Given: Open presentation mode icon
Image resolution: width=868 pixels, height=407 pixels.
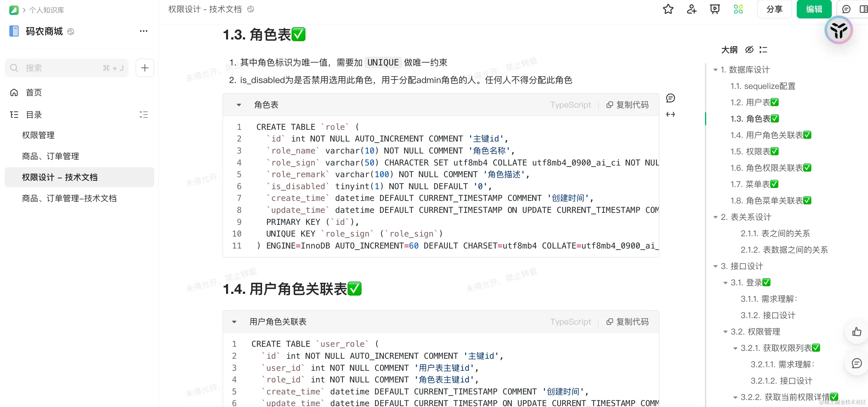Looking at the screenshot, I should 714,9.
